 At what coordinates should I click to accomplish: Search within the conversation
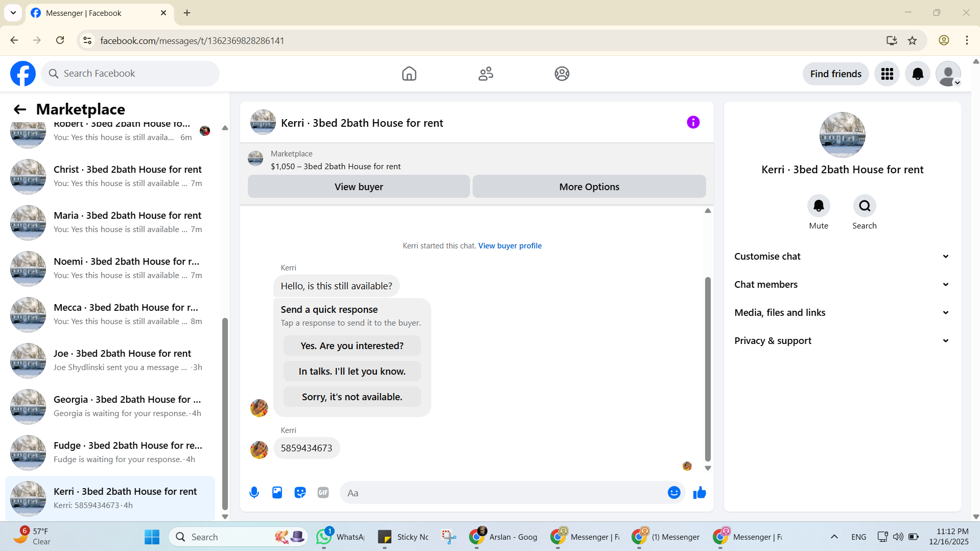click(865, 206)
